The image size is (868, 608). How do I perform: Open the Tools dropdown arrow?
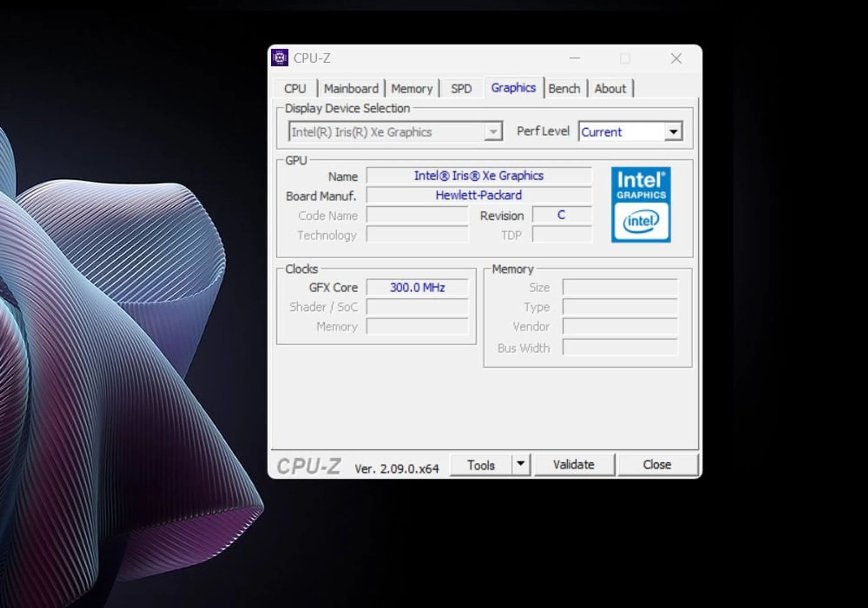521,464
